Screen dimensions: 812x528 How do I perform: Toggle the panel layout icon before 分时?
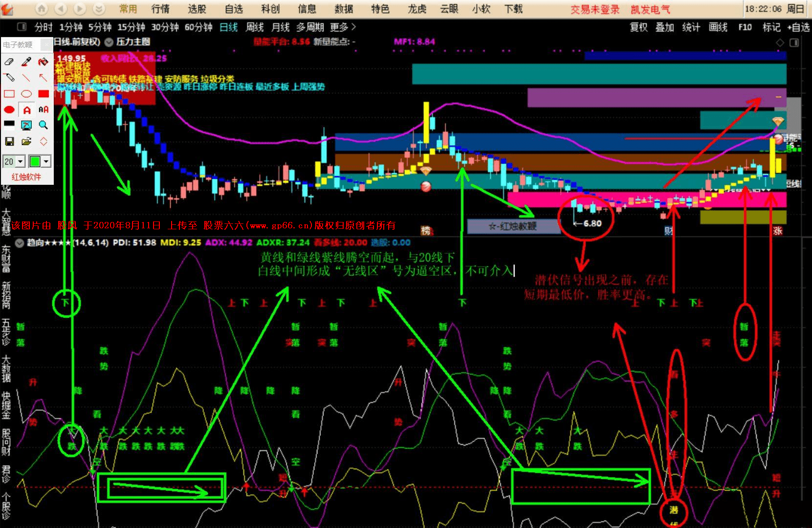22,27
